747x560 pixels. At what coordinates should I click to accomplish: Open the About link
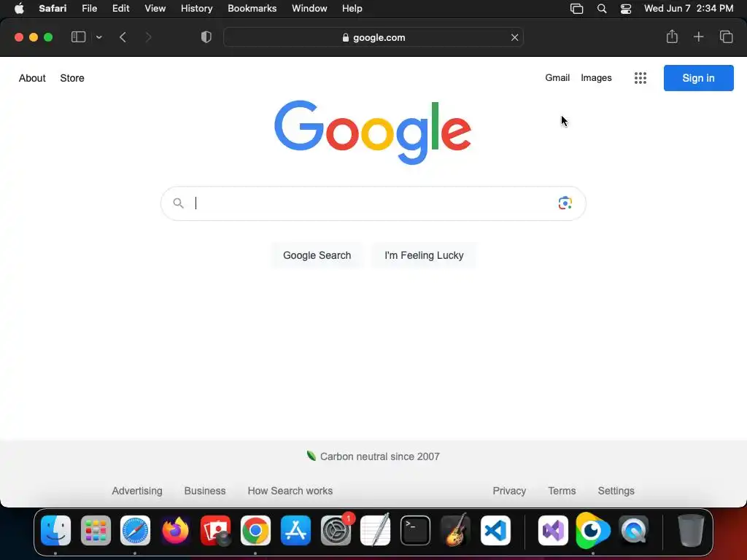tap(32, 78)
